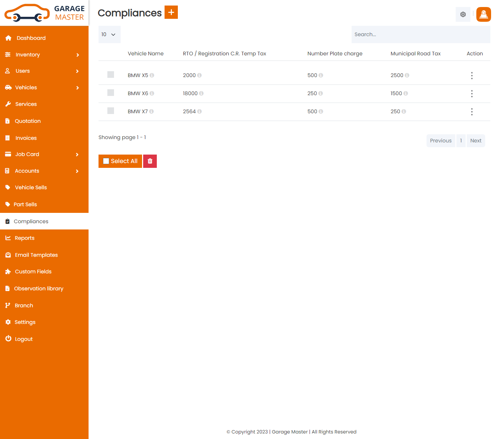Screen dimensions: 504x439
Task: Toggle the Select All checkbox
Action: coord(106,161)
